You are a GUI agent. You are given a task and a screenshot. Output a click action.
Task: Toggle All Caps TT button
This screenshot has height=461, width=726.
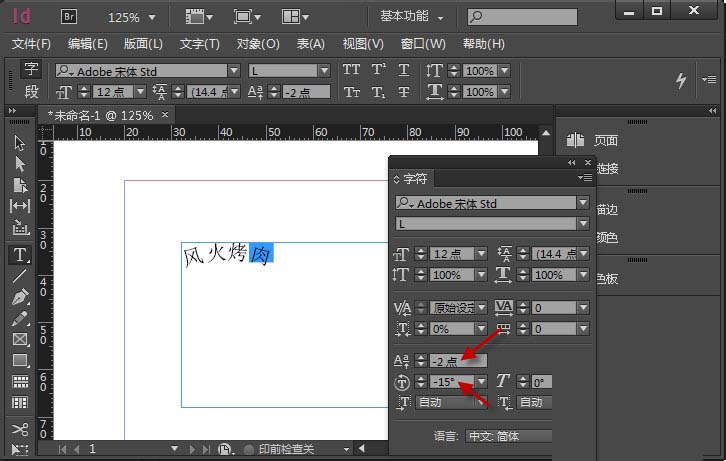[351, 70]
